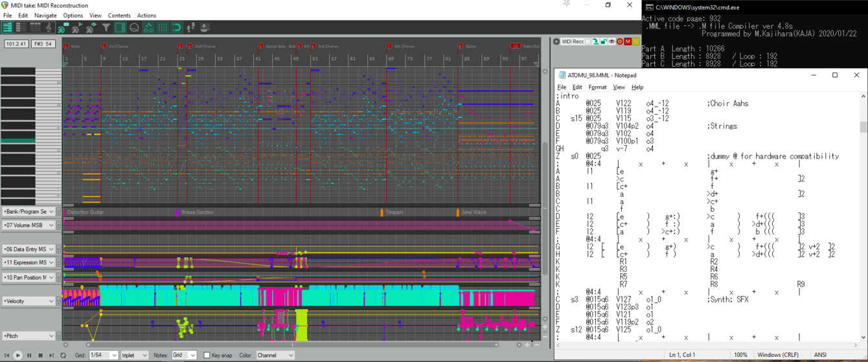
Task: Click the Intro marker in timeline
Action: (x=72, y=47)
